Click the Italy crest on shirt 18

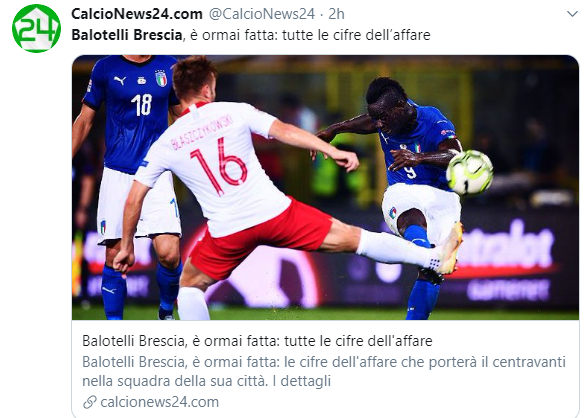pos(161,78)
